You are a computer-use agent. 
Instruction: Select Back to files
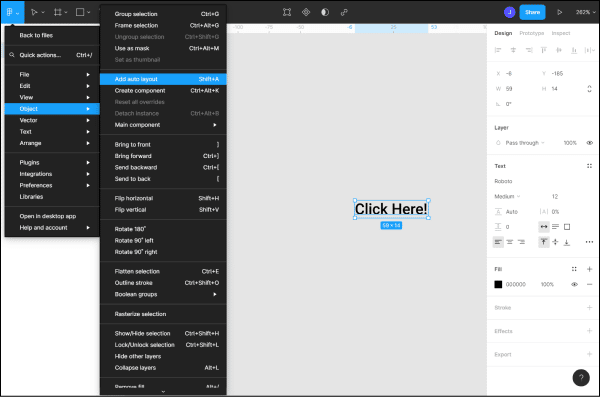(x=36, y=36)
